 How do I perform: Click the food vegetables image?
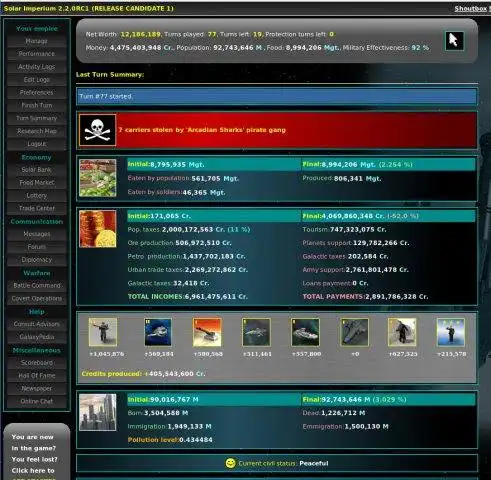pos(98,178)
